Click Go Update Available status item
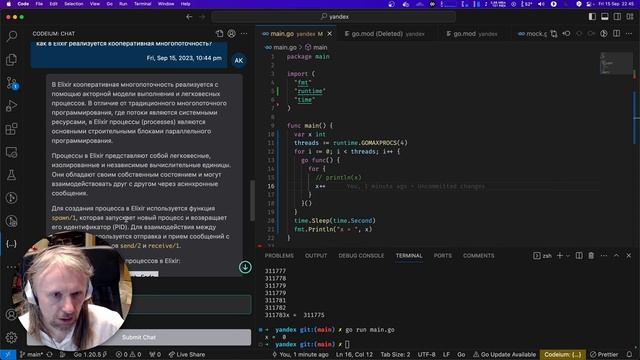 [x=504, y=354]
